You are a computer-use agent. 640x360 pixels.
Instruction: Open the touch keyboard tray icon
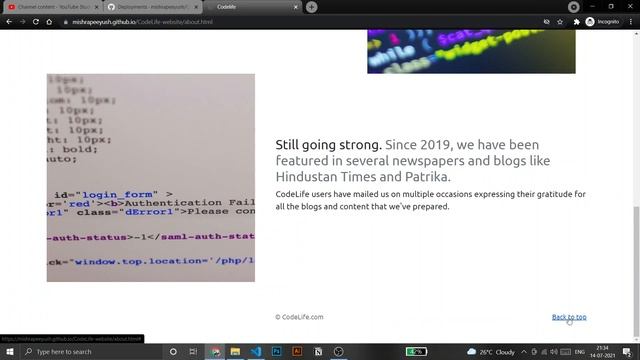pos(566,352)
